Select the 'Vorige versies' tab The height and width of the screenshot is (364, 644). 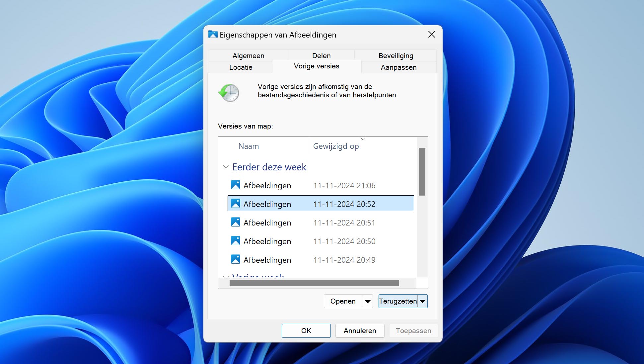[317, 66]
